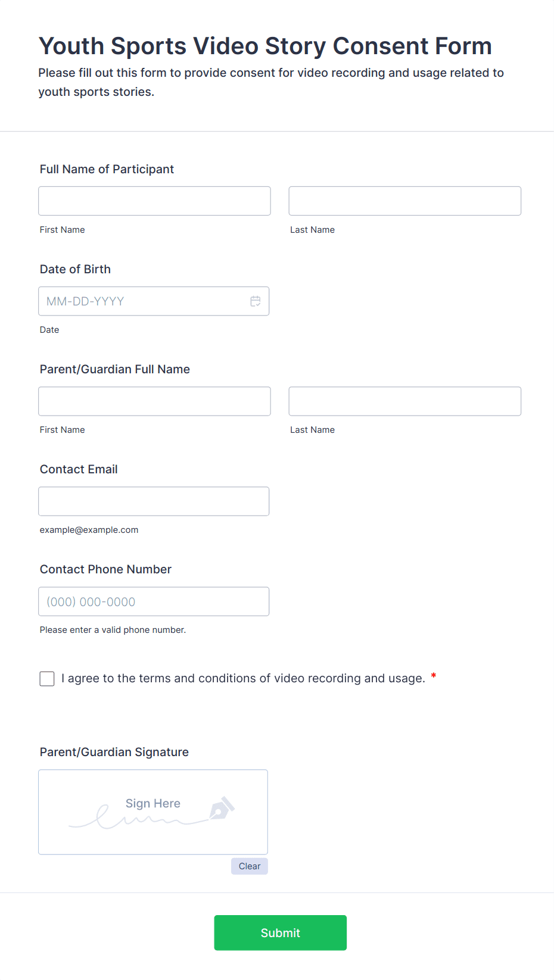This screenshot has height=980, width=554.
Task: Click the Full Name of Participant label
Action: coord(107,169)
